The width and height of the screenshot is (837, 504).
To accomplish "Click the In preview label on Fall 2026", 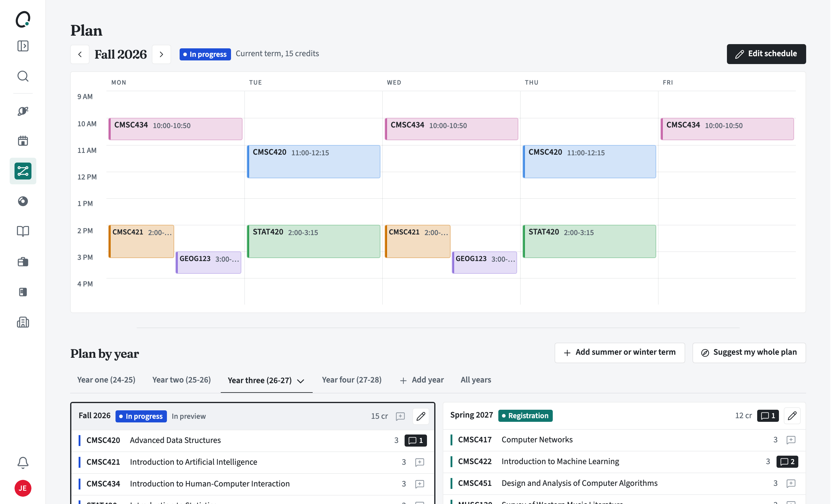I will (x=188, y=416).
